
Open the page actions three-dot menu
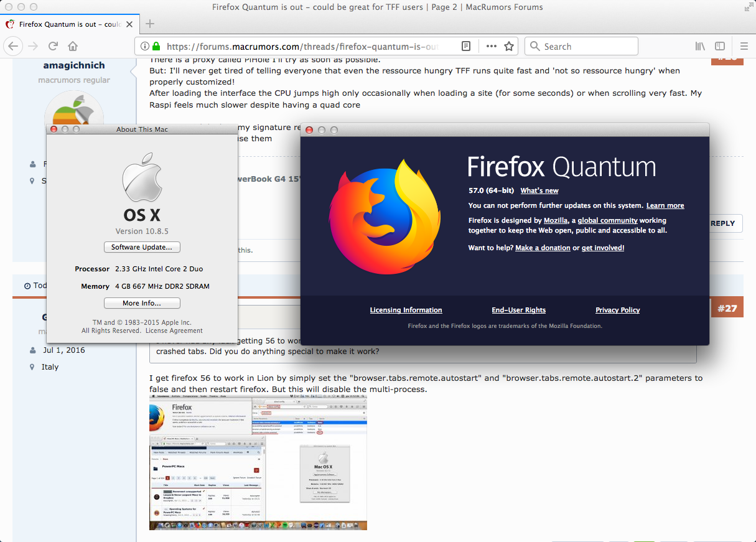(492, 46)
